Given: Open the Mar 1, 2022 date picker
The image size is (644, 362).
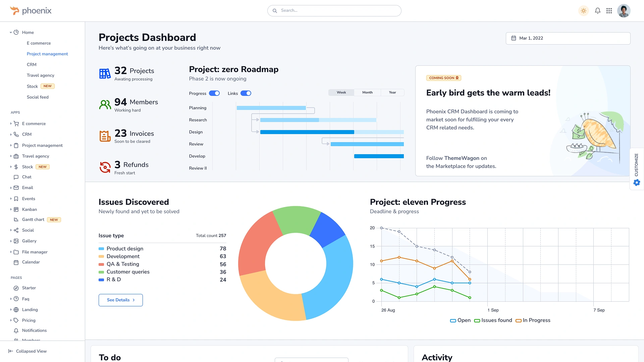Looking at the screenshot, I should tap(568, 38).
